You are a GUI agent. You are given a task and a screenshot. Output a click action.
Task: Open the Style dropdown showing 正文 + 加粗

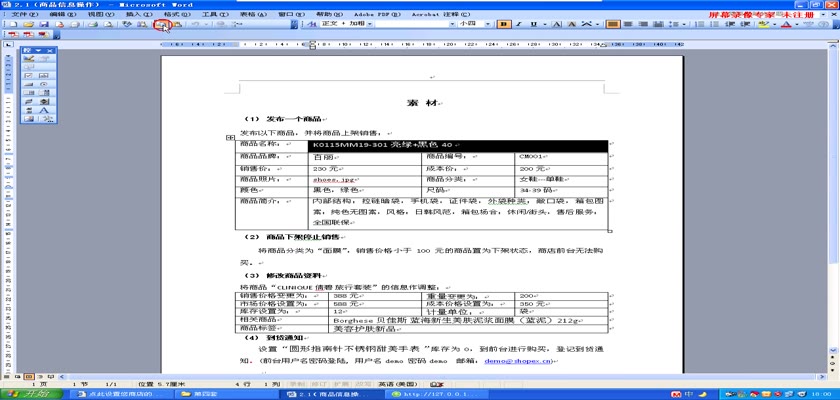369,24
